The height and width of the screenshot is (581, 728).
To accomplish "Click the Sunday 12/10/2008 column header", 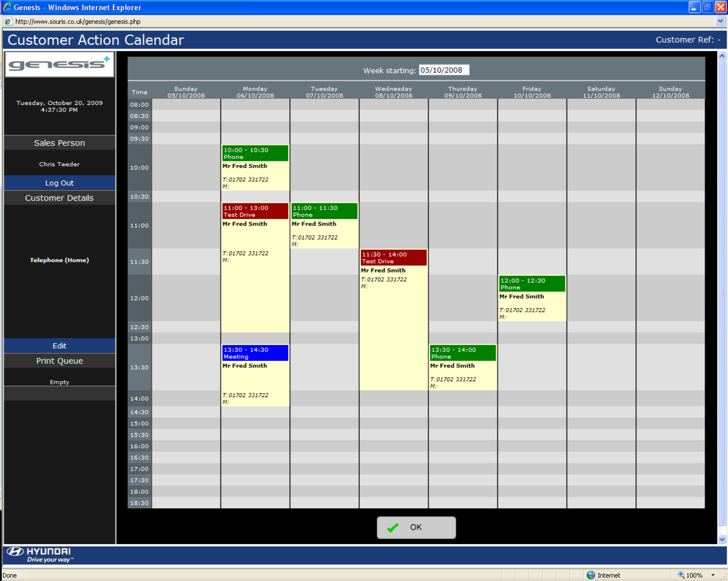I will (670, 92).
